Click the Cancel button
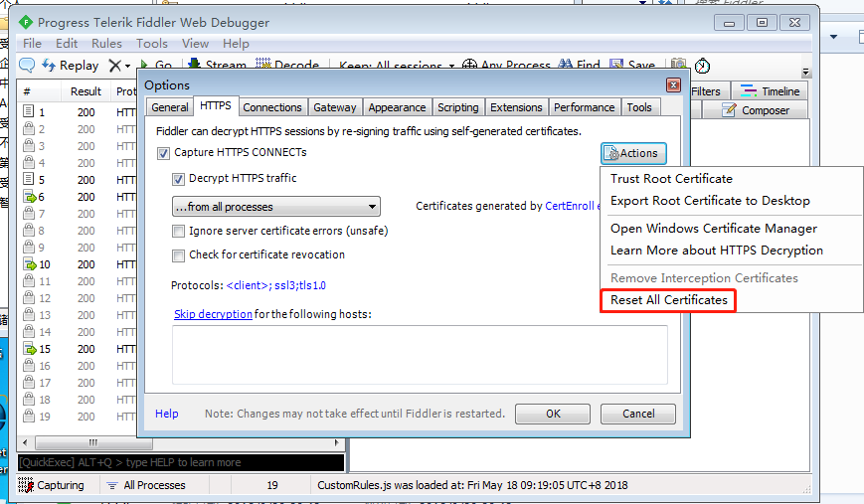Screen dimensions: 864x504 [638, 414]
